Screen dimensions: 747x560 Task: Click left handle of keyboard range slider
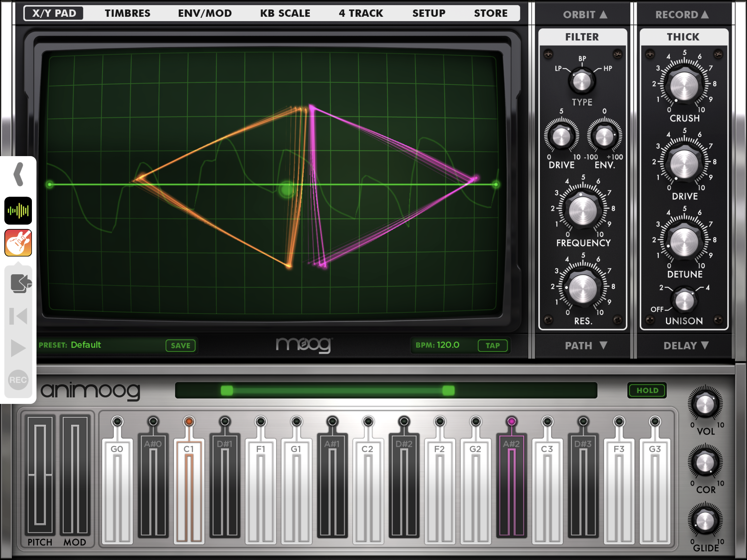(x=227, y=390)
